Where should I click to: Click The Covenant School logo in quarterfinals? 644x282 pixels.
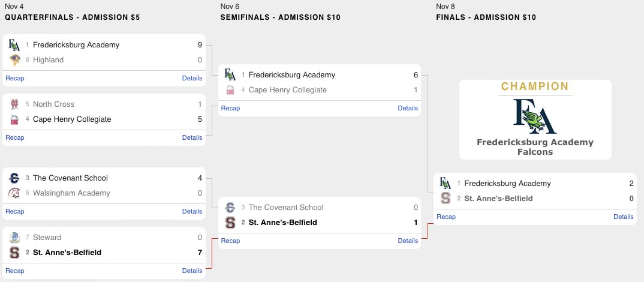click(x=14, y=178)
